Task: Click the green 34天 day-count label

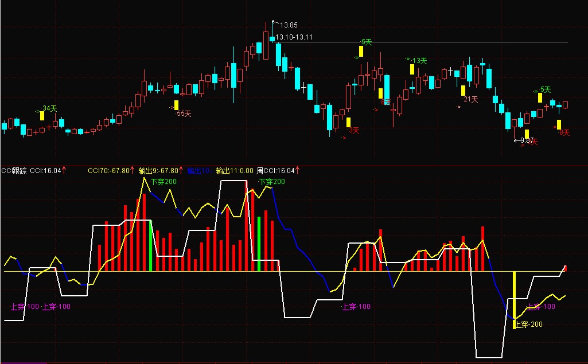Action: point(49,108)
